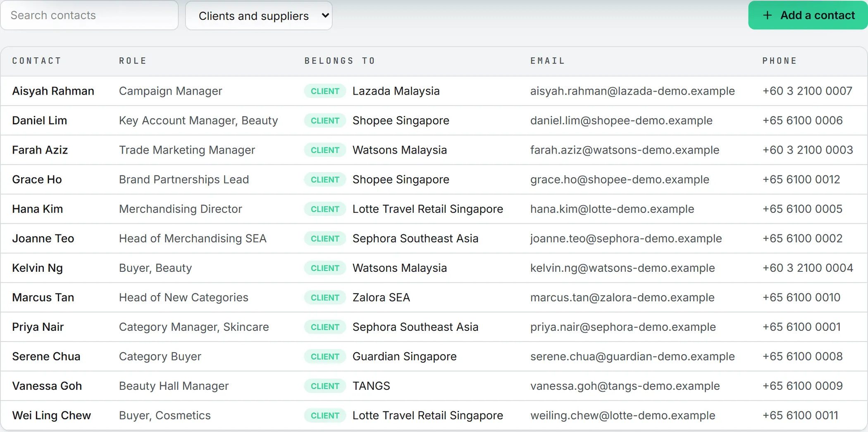Open contact Joanne Teo
The height and width of the screenshot is (432, 868).
click(x=43, y=238)
